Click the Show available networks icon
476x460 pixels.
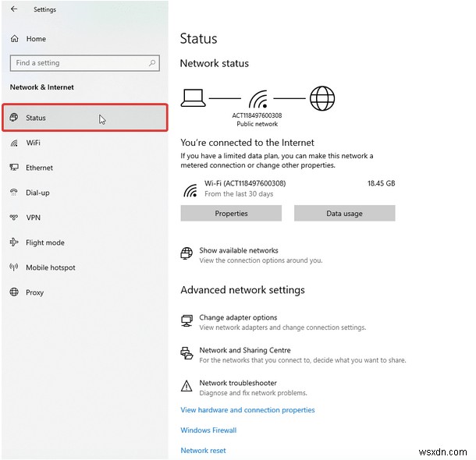tap(186, 253)
